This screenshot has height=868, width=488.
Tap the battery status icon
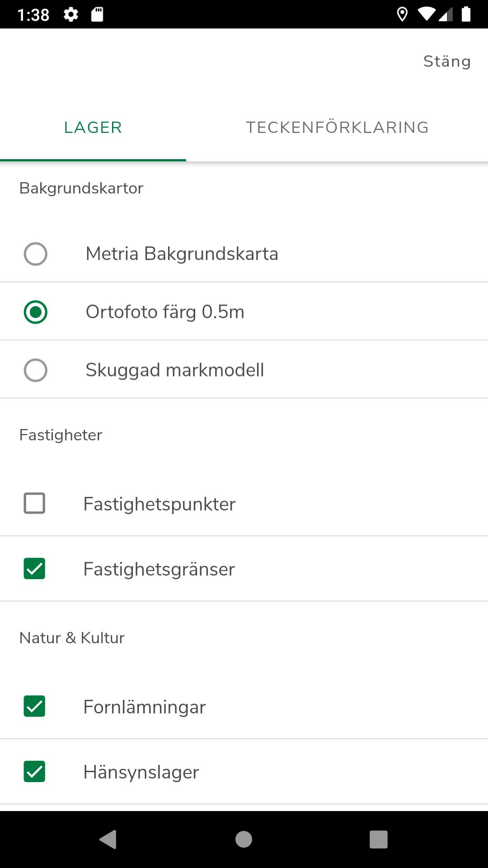pos(466,14)
